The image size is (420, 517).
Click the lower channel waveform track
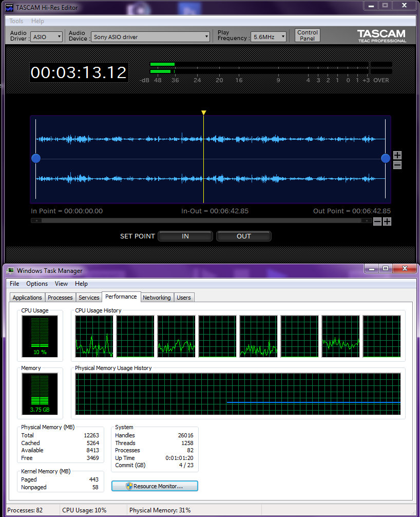tap(210, 179)
